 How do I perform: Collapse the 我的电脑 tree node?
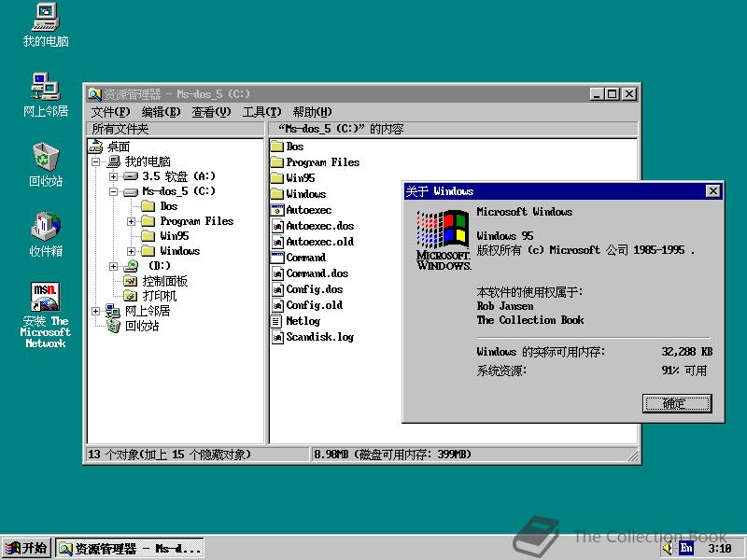click(96, 161)
